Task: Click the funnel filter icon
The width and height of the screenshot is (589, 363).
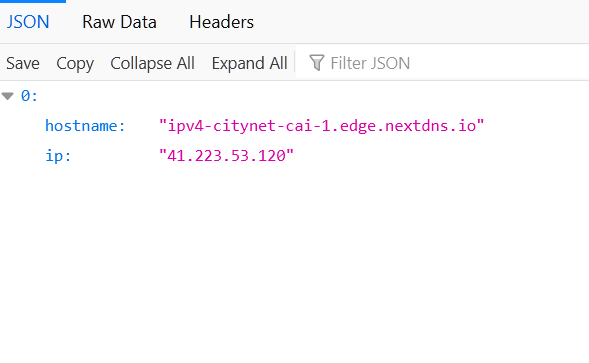Action: pyautogui.click(x=317, y=63)
